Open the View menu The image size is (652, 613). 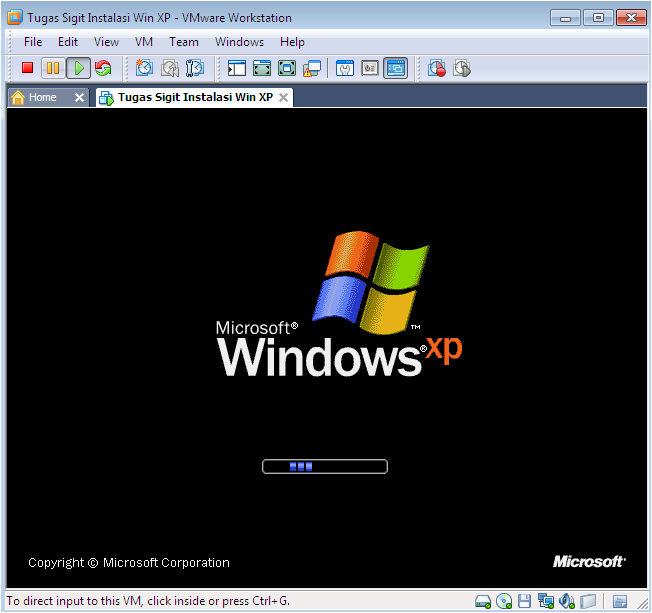(x=106, y=42)
